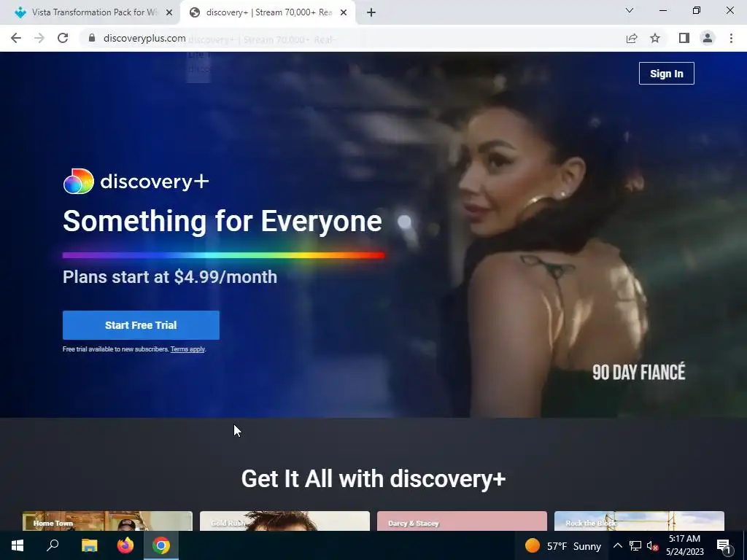Open a new browser tab
This screenshot has width=747, height=560.
(371, 12)
